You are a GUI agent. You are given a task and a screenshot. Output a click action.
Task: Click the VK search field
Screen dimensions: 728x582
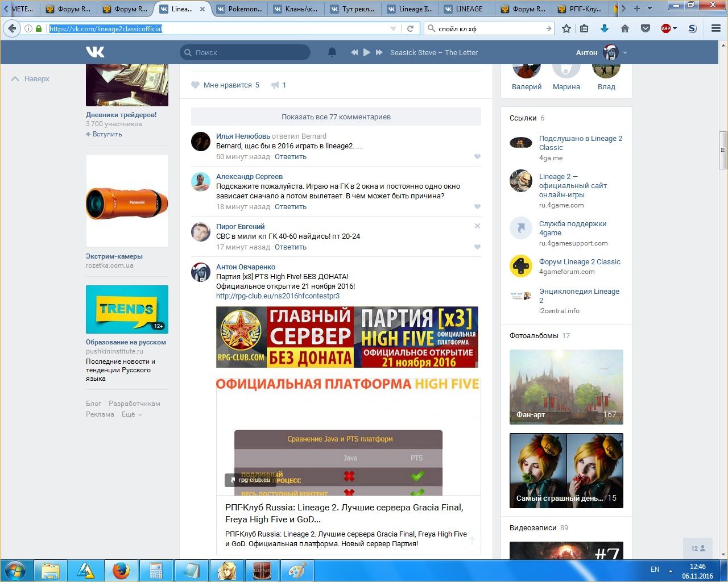245,52
